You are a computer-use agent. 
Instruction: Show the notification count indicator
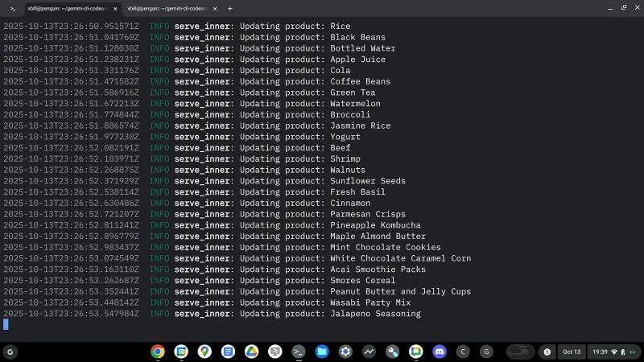[x=547, y=352]
